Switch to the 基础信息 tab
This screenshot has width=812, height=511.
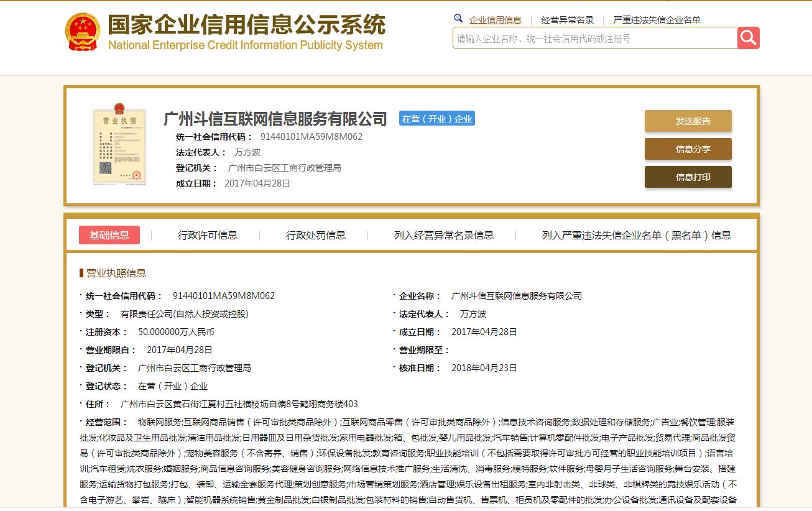point(109,235)
